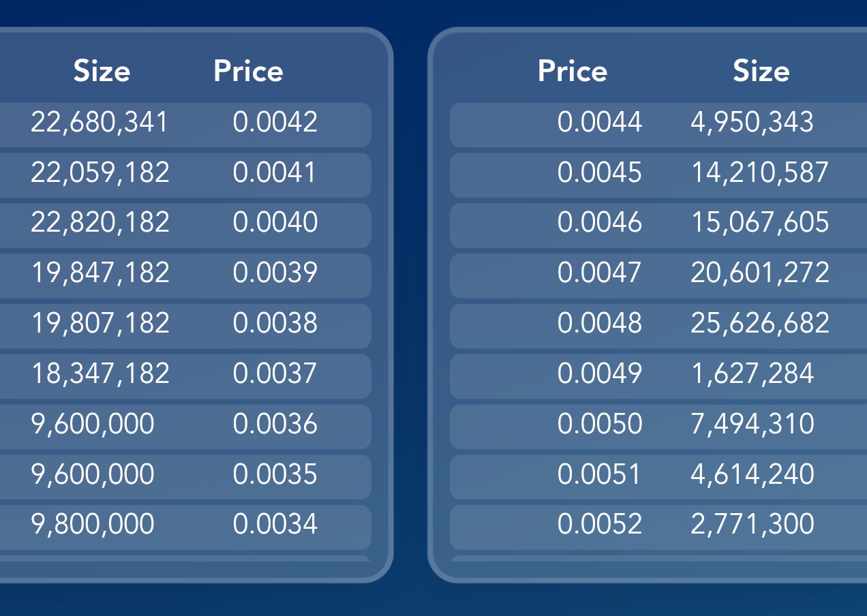
Task: Select the bid size 19,847,182
Action: (100, 273)
